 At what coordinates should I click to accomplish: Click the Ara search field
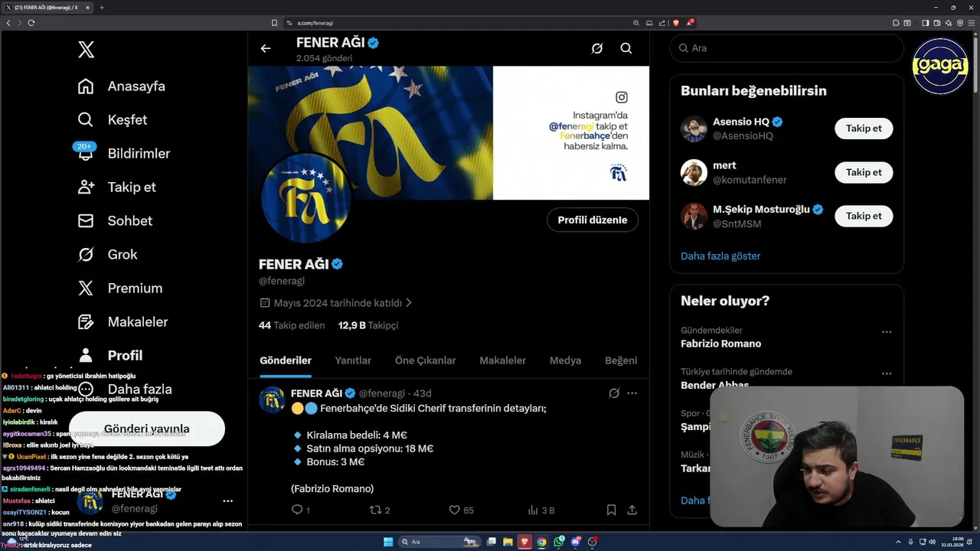coord(787,48)
